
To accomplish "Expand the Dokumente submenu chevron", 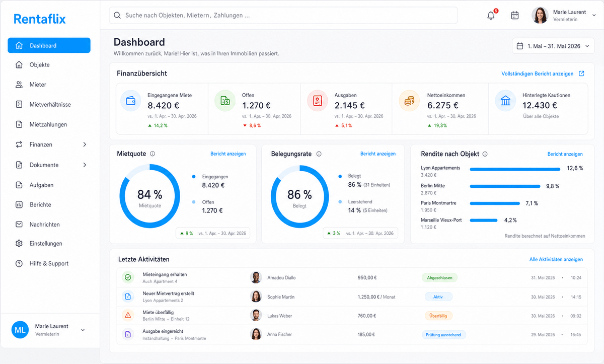I will point(85,165).
